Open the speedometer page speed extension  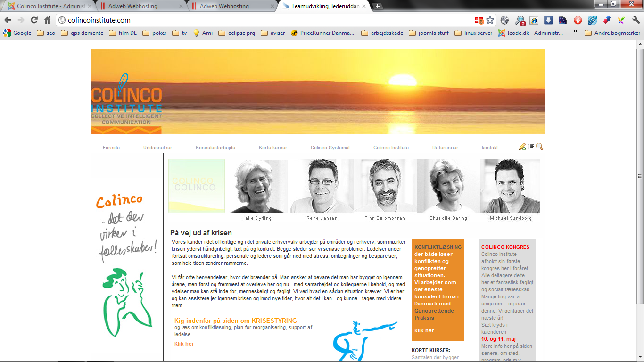[x=563, y=20]
